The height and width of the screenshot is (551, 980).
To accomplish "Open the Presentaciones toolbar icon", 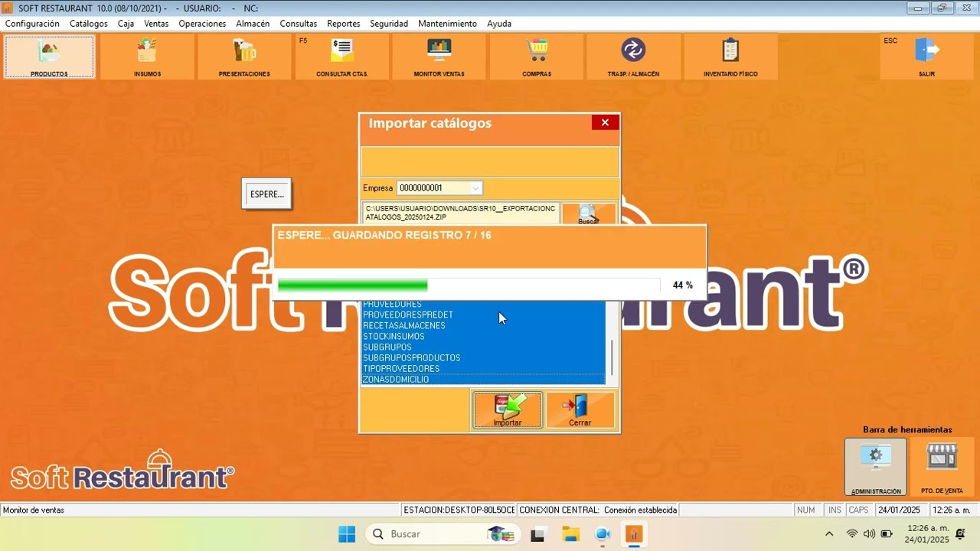I will coord(244,57).
